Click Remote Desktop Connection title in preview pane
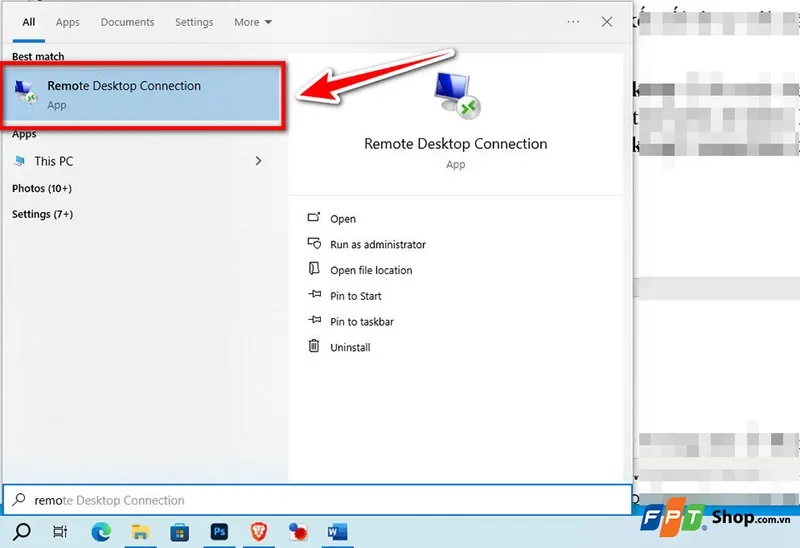Image resolution: width=800 pixels, height=548 pixels. coord(456,144)
